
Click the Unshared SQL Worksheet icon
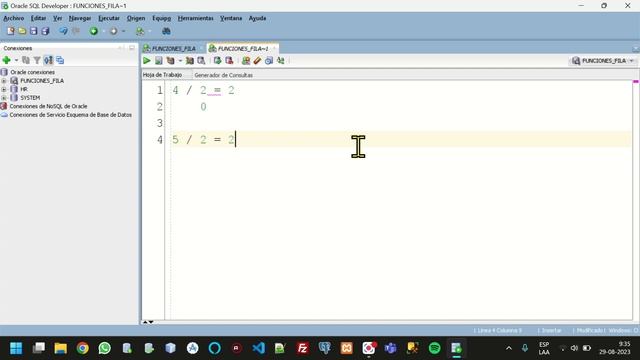pyautogui.click(x=246, y=61)
